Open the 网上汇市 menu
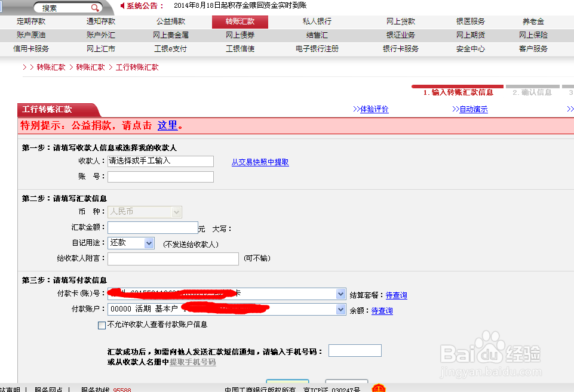 click(101, 49)
